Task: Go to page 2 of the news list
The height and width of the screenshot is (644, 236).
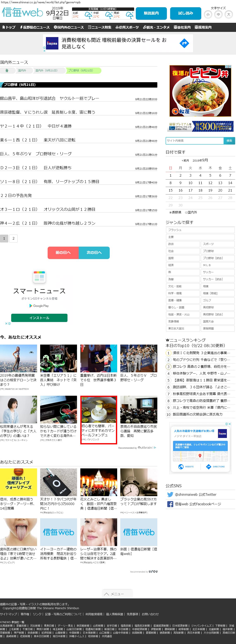Action: pyautogui.click(x=13, y=239)
